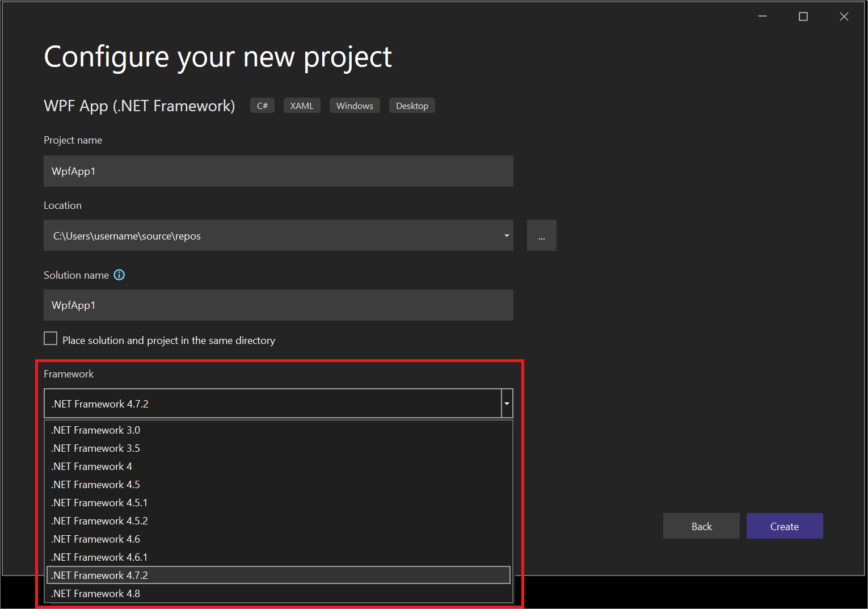Pick the plain .NET Framework 4 list entry
The width and height of the screenshot is (868, 609).
(279, 467)
